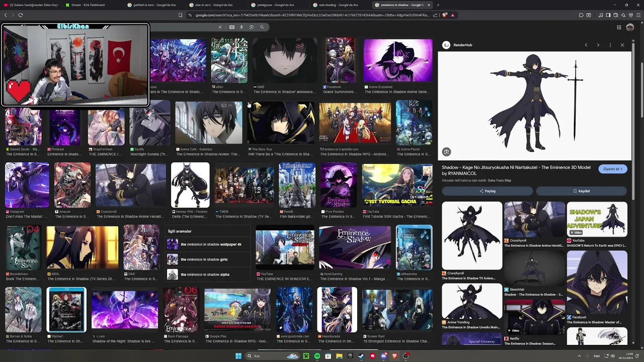644x362 pixels.
Task: Open the volume control in system tray
Action: pos(612,356)
